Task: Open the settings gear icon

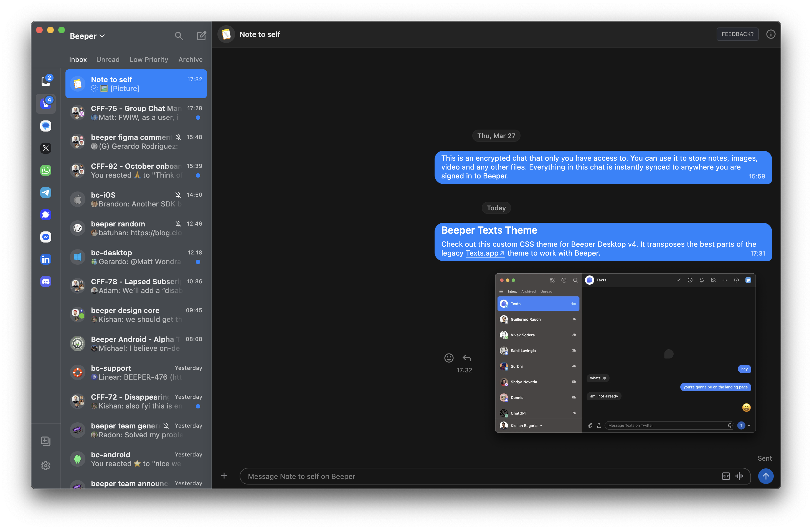Action: pyautogui.click(x=46, y=466)
